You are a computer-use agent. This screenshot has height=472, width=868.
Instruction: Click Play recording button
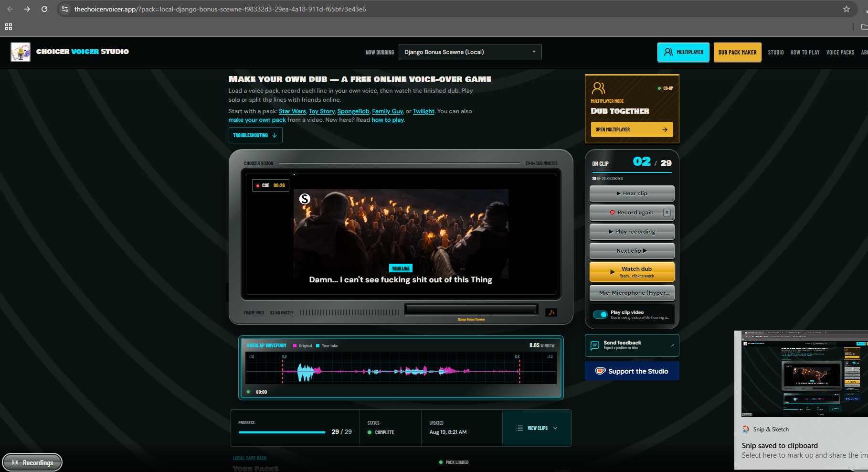click(632, 232)
